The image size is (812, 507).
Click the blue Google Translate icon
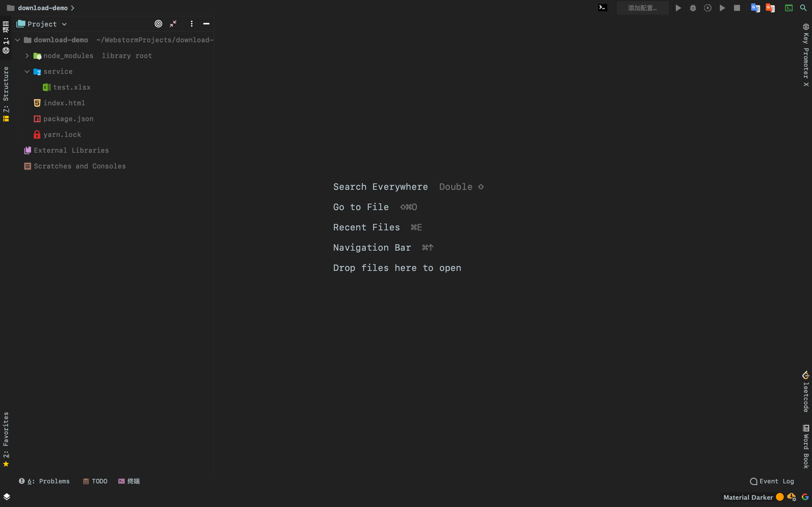755,8
